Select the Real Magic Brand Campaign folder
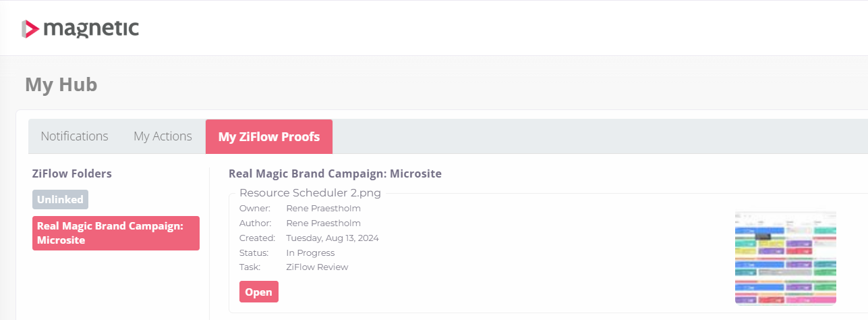The height and width of the screenshot is (320, 868). point(115,233)
